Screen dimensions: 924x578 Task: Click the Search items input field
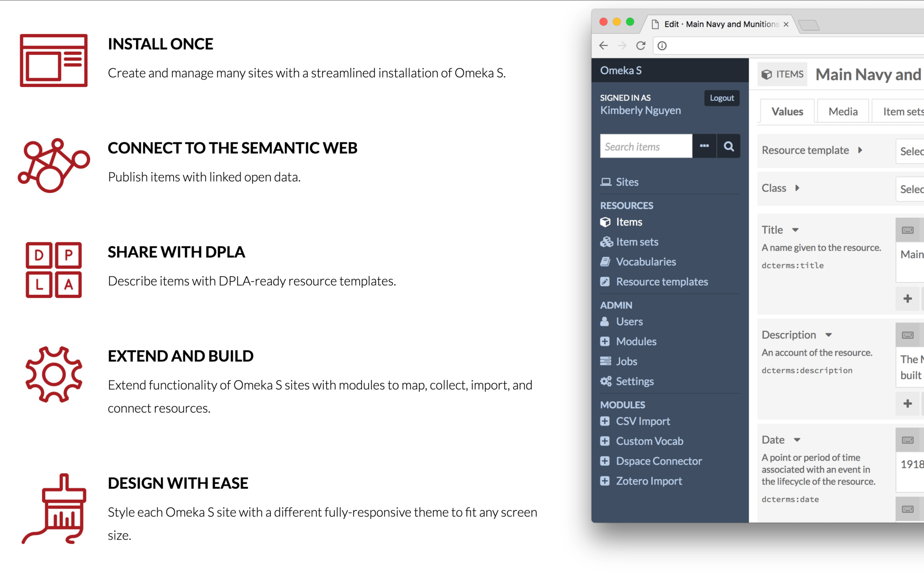(x=646, y=146)
